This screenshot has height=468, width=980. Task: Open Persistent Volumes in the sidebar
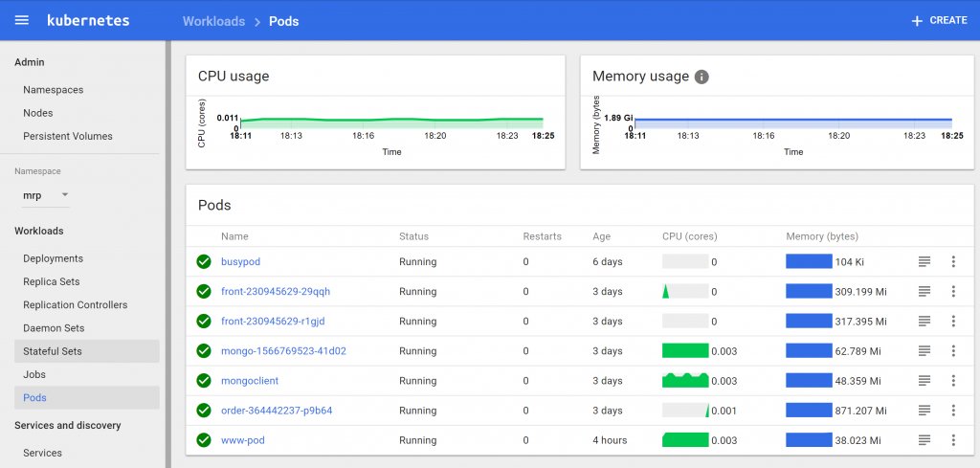(x=68, y=136)
